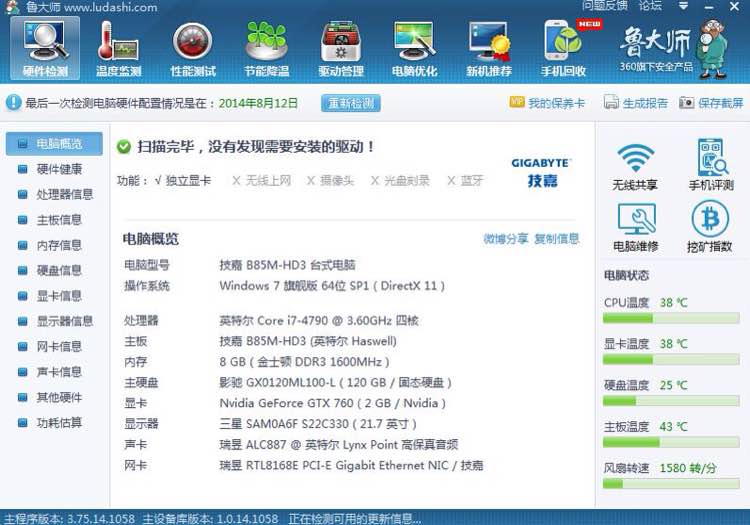Click the 手机评测 phone benchmark icon
The height and width of the screenshot is (525, 750).
(x=711, y=165)
